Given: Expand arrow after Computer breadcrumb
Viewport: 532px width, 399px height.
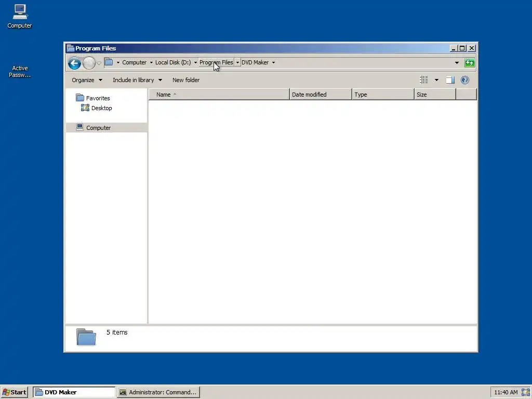Looking at the screenshot, I should pos(151,62).
